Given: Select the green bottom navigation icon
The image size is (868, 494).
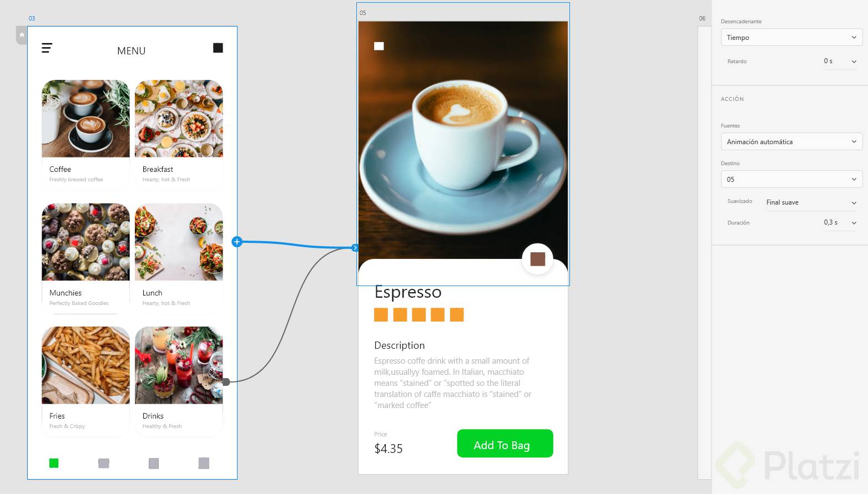Looking at the screenshot, I should click(54, 463).
